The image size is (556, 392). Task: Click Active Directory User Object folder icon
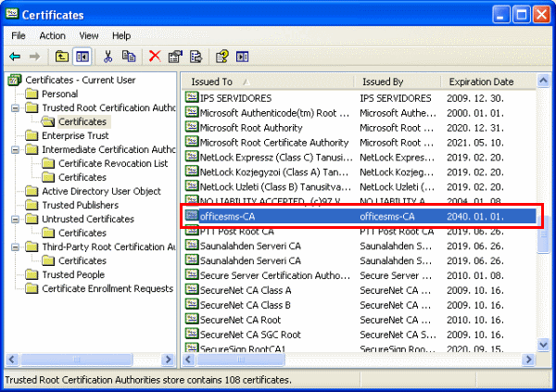pos(32,191)
